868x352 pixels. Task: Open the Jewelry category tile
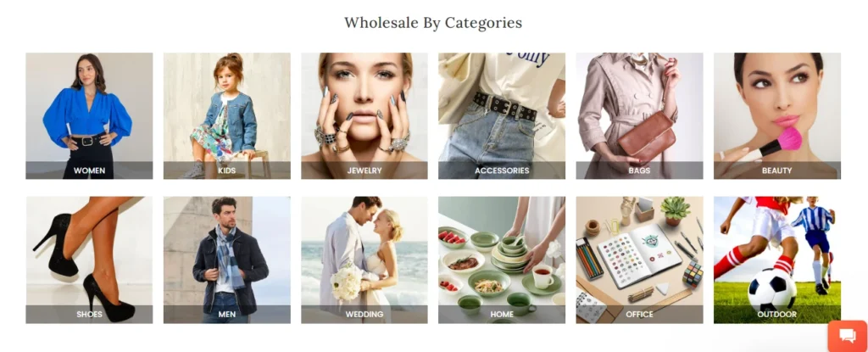pyautogui.click(x=364, y=116)
